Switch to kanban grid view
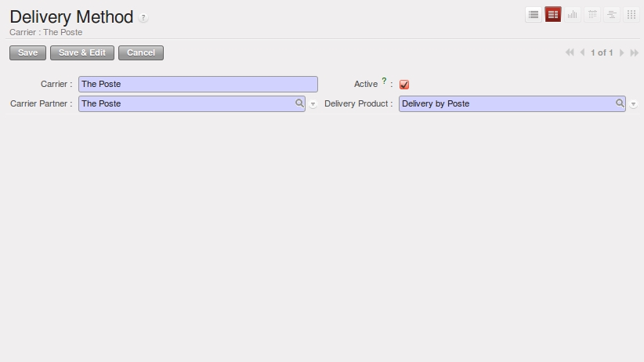 (x=631, y=14)
